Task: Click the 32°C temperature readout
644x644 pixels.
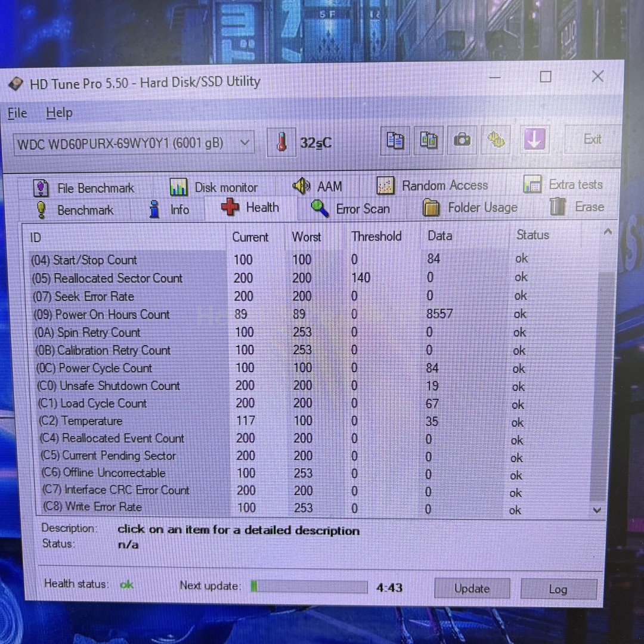Action: coord(315,143)
